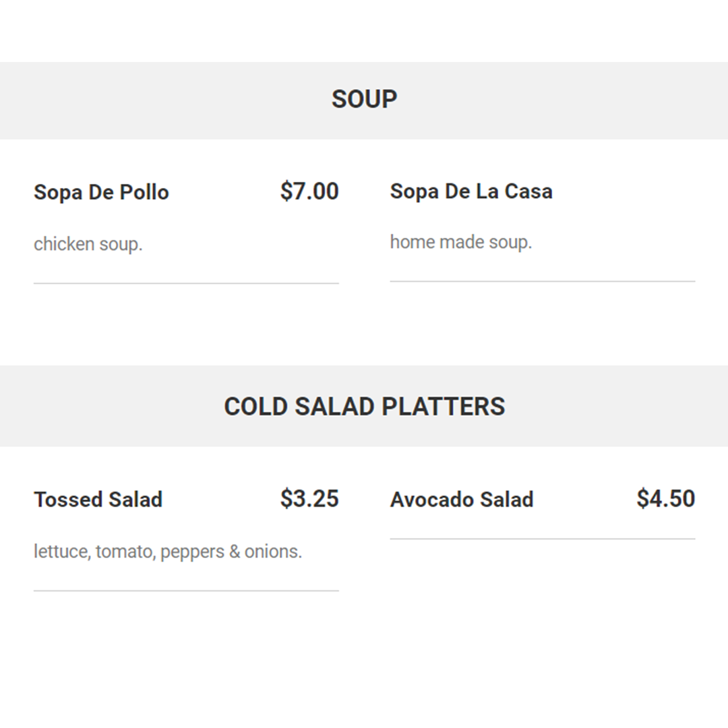Click the $3.25 price
The width and height of the screenshot is (728, 728).
(309, 499)
